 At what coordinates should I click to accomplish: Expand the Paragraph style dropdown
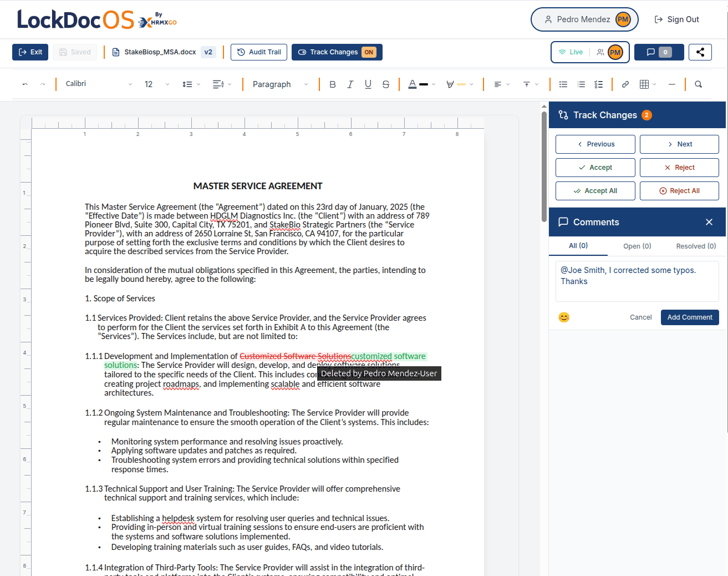tap(280, 84)
